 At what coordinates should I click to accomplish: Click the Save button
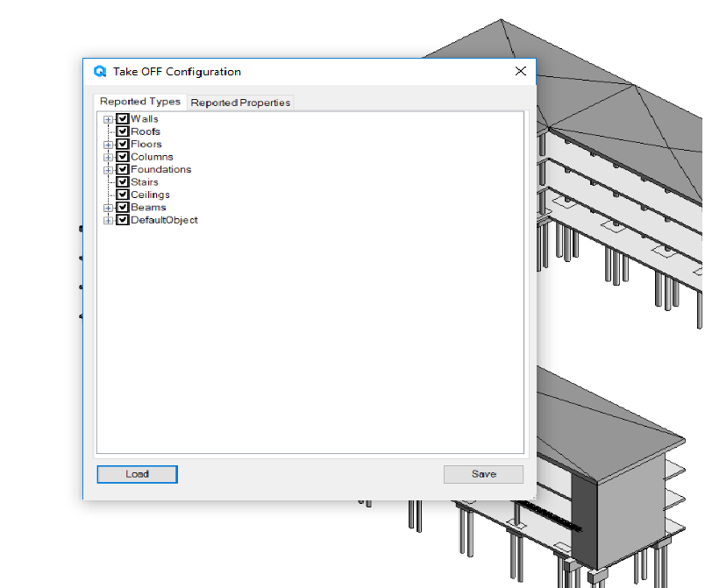[x=483, y=474]
